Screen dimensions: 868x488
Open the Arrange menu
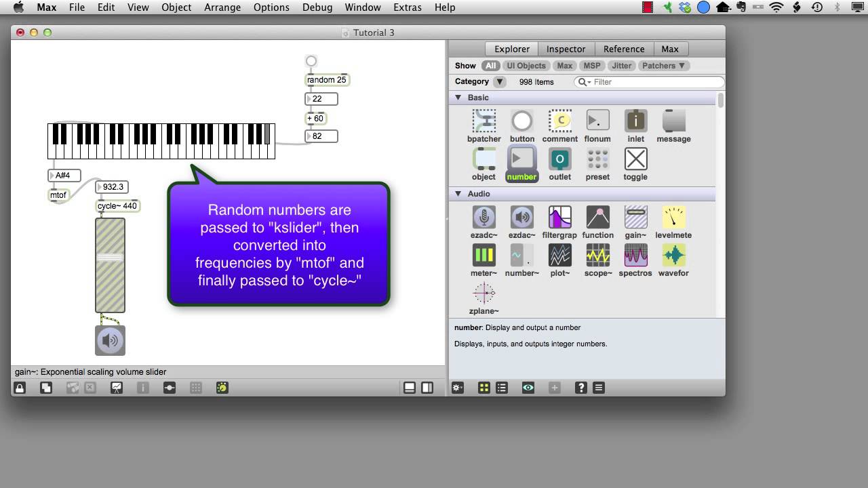click(222, 7)
